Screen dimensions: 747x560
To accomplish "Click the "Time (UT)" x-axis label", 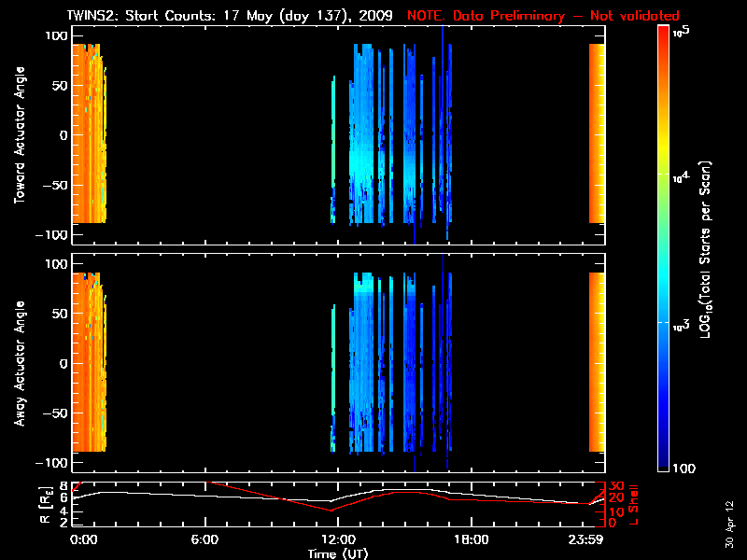I will tap(338, 553).
